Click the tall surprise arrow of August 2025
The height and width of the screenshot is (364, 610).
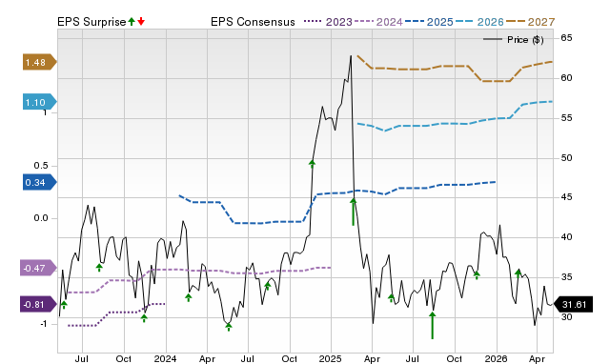(x=432, y=325)
